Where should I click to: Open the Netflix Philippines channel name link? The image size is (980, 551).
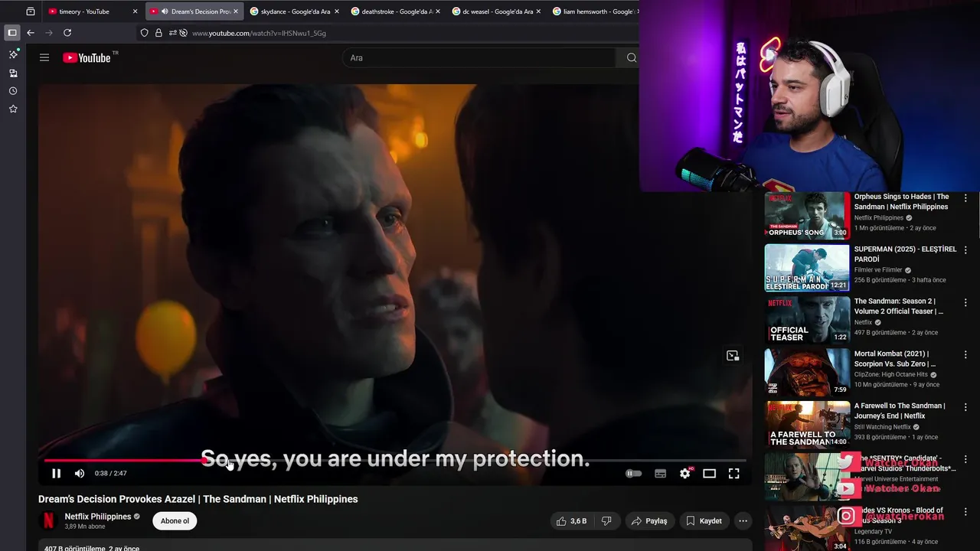pos(98,517)
